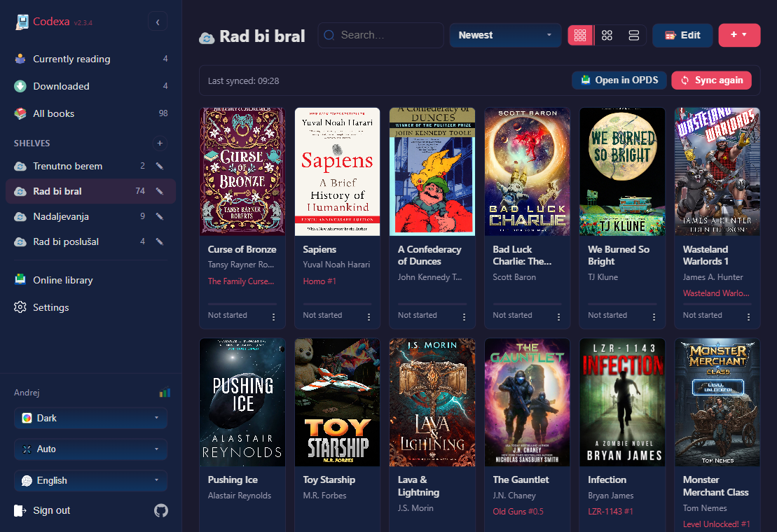This screenshot has height=532, width=777.
Task: Open options menu for We Burned So Bright
Action: [x=654, y=316]
